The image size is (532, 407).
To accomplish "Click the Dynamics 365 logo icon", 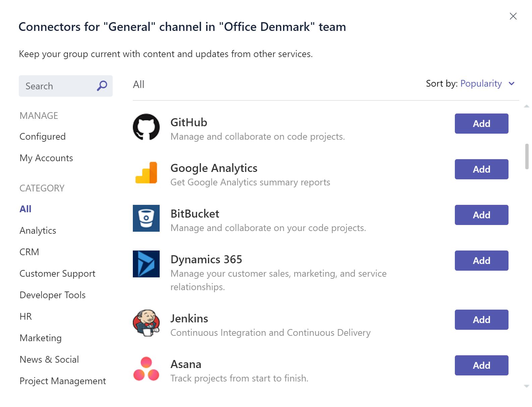I will (x=146, y=264).
